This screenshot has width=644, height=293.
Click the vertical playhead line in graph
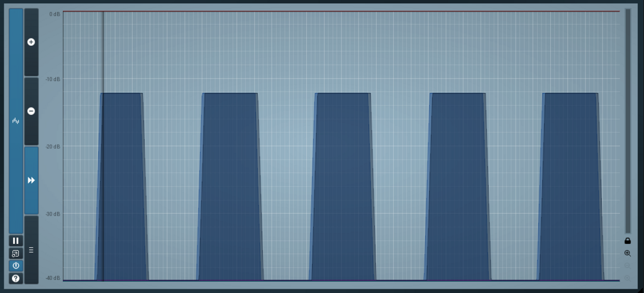pos(103,146)
